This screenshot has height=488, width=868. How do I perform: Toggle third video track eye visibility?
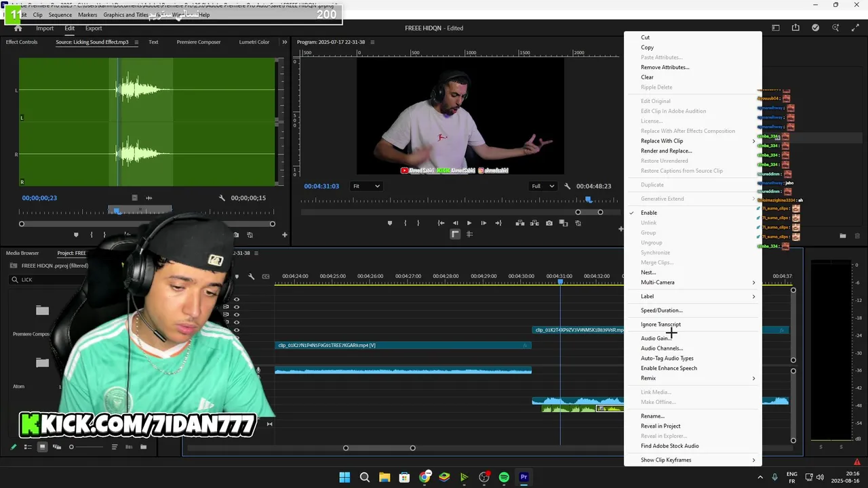(236, 314)
